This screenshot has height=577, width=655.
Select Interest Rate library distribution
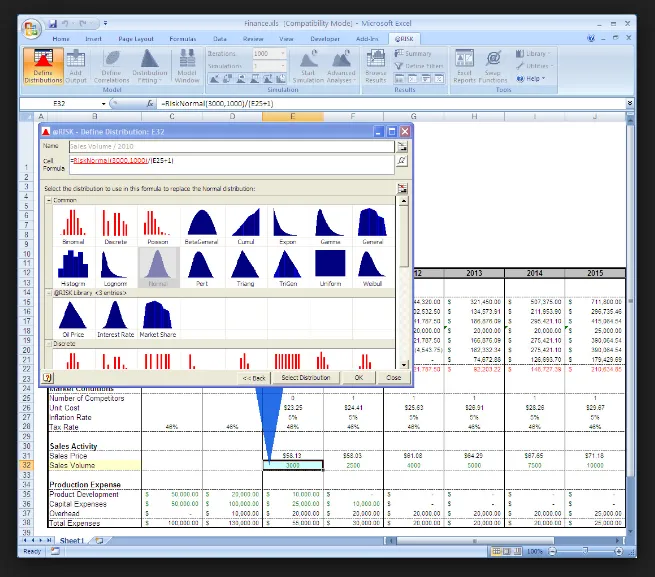point(116,318)
